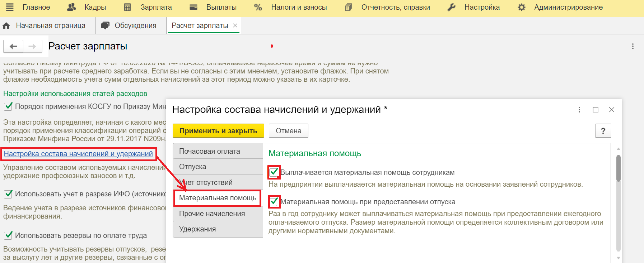Viewport: 644px width, 263px height.
Task: Click the Настройки использования статей расходов heading
Action: [75, 94]
